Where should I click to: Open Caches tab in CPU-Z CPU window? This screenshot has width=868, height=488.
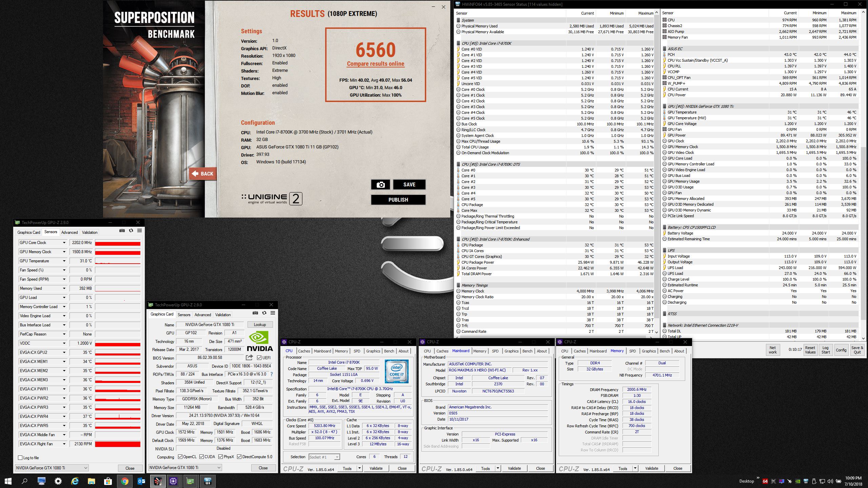[x=304, y=351]
